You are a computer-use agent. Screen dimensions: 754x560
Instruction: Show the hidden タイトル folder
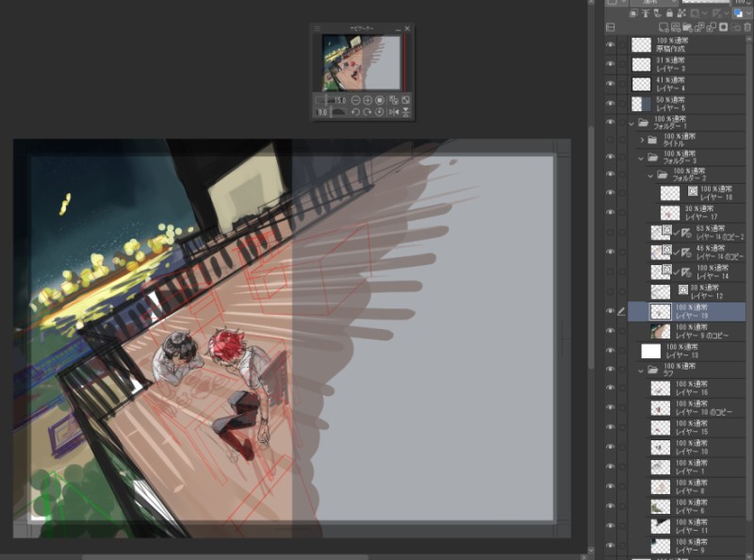point(610,140)
